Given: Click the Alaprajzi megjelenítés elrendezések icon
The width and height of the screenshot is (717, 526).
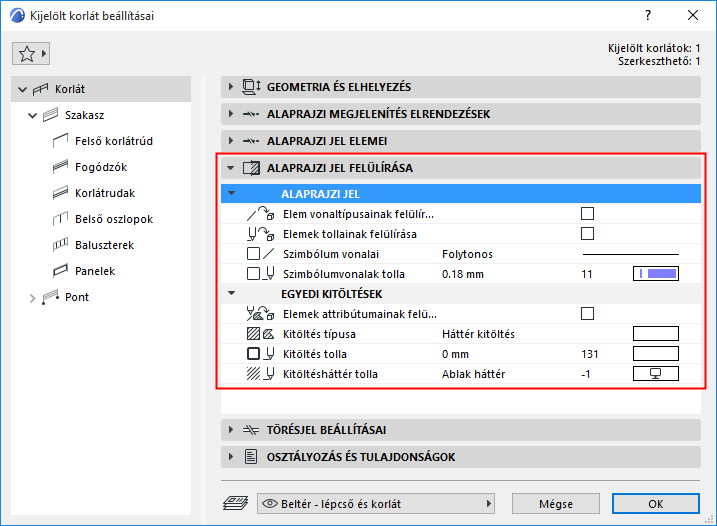Looking at the screenshot, I should click(251, 114).
